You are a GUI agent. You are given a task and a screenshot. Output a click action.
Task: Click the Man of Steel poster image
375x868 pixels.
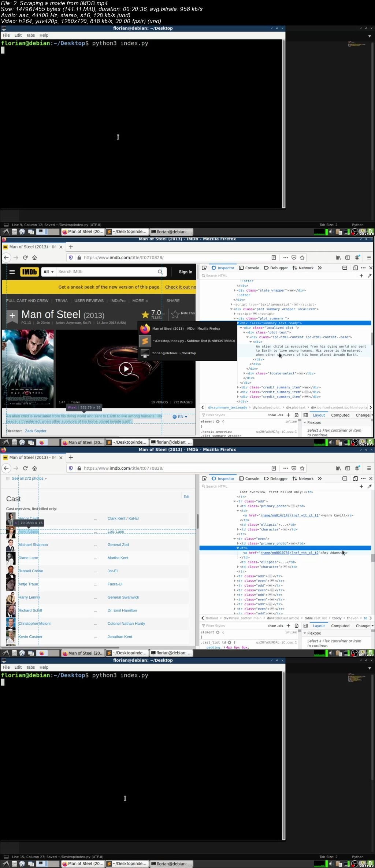click(x=28, y=369)
